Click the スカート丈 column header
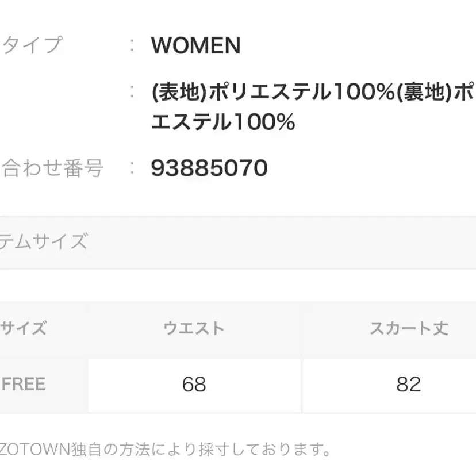The width and height of the screenshot is (476, 476). tap(408, 329)
